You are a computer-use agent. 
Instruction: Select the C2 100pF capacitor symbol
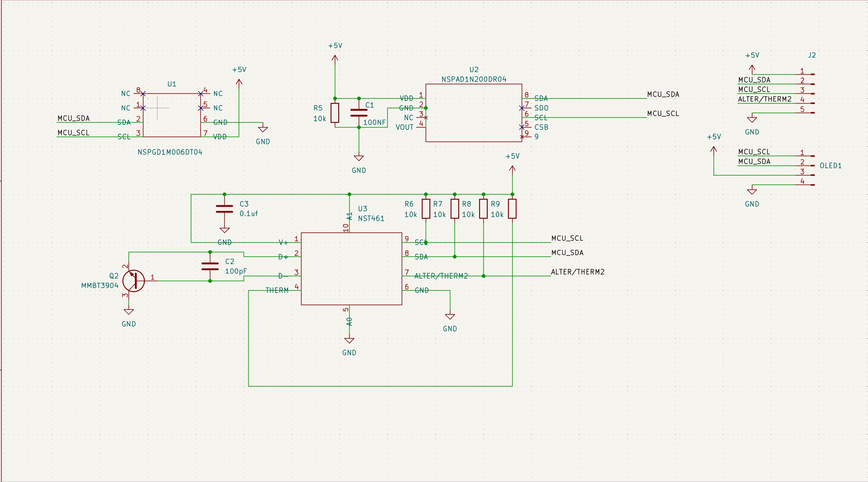pos(210,266)
